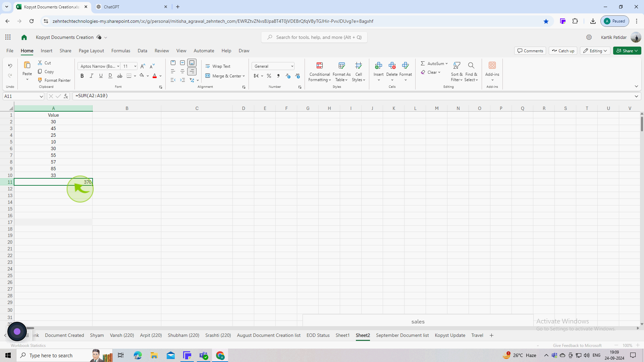Open the Data ribbon tab

pos(142,51)
